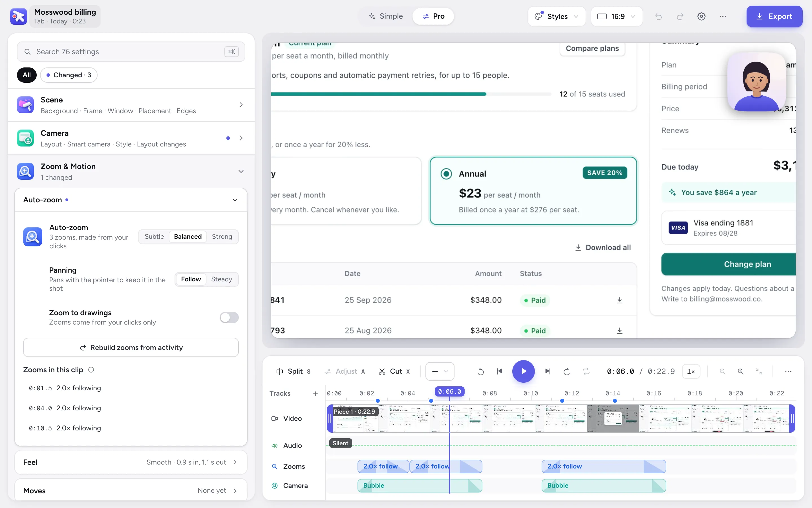Click Compare plans button in preview
Screen dimensions: 812x508
click(x=592, y=49)
